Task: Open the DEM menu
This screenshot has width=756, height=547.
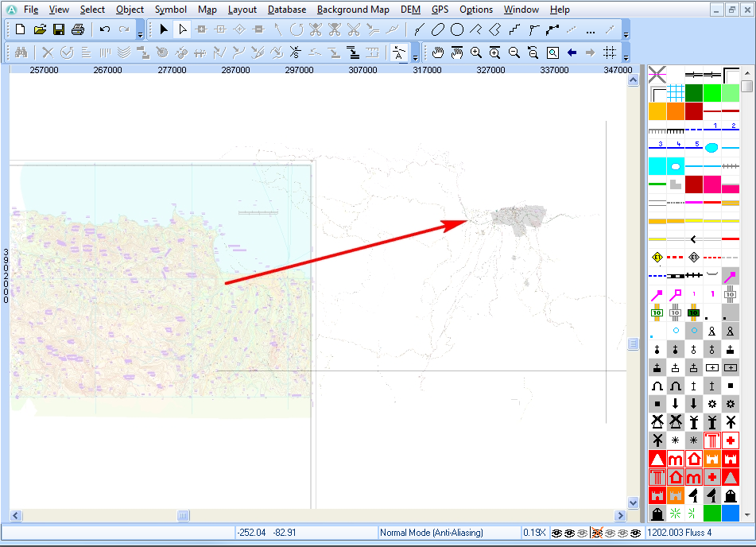Action: pos(410,10)
